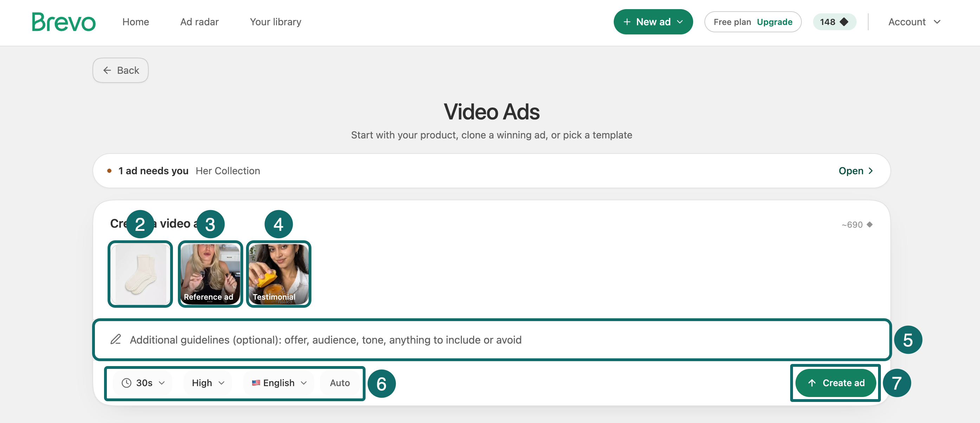980x423 pixels.
Task: Open the 30s duration dropdown
Action: (143, 383)
